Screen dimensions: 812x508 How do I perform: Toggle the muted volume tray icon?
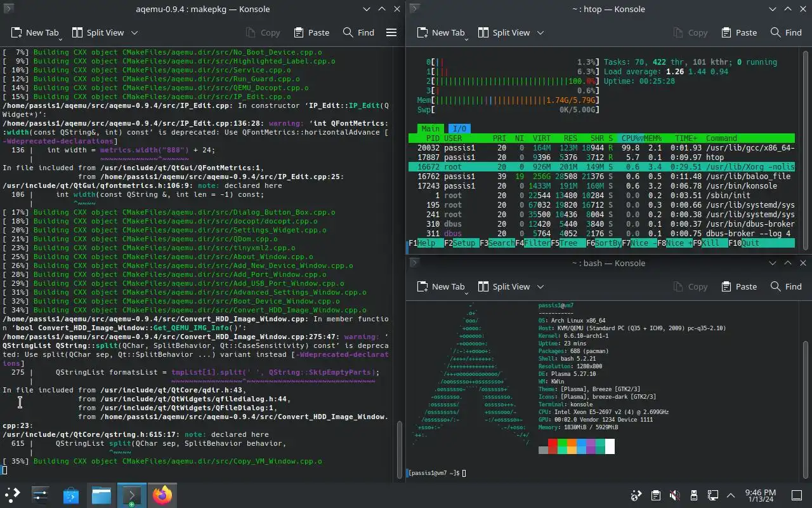pyautogui.click(x=674, y=495)
